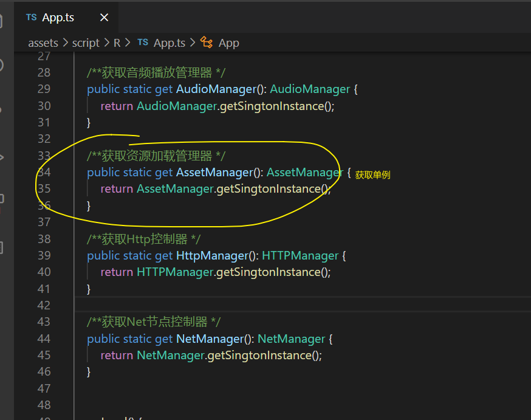Open the R folder breadcrumb
The height and width of the screenshot is (420, 531).
tap(117, 43)
